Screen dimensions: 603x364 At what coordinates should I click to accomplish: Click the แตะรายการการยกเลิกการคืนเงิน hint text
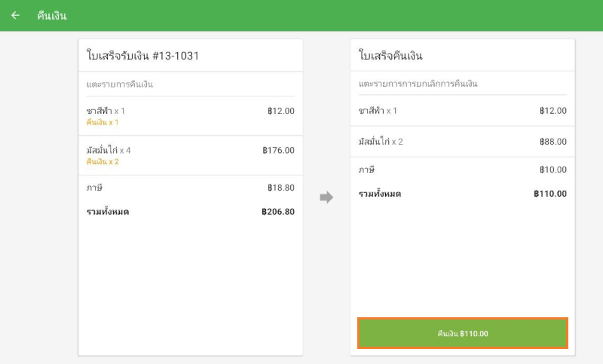[418, 84]
